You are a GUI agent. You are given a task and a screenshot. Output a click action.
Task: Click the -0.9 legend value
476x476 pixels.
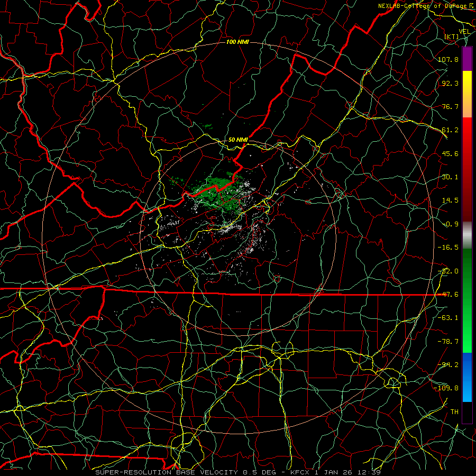[x=450, y=224]
